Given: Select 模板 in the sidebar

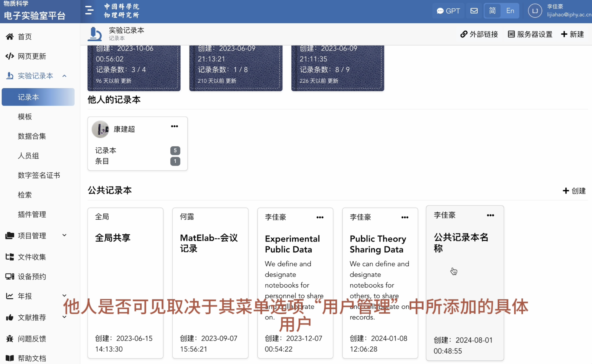Looking at the screenshot, I should [25, 117].
